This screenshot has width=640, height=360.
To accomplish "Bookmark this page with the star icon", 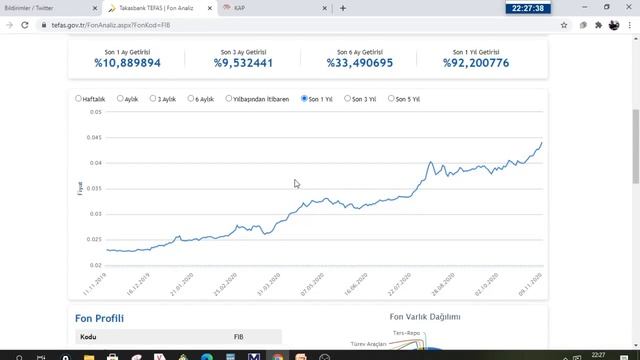I will pyautogui.click(x=564, y=25).
